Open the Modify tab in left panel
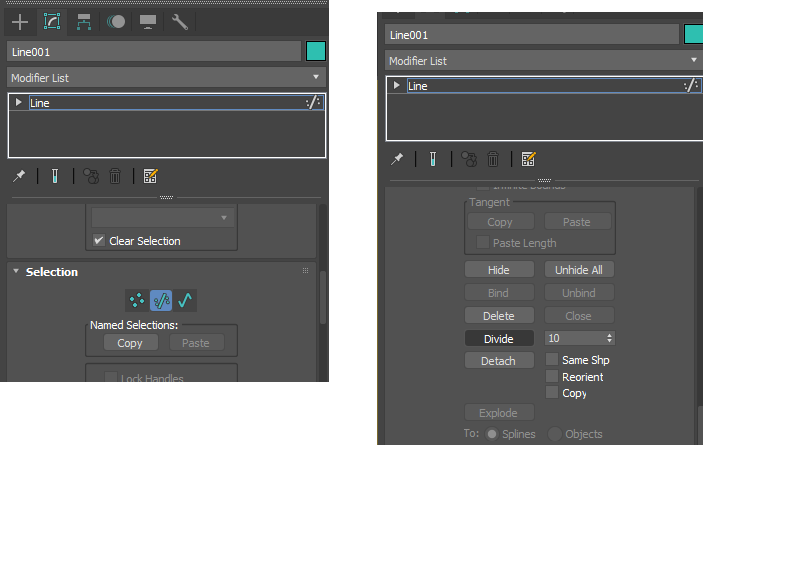This screenshot has width=811, height=573. click(x=52, y=22)
